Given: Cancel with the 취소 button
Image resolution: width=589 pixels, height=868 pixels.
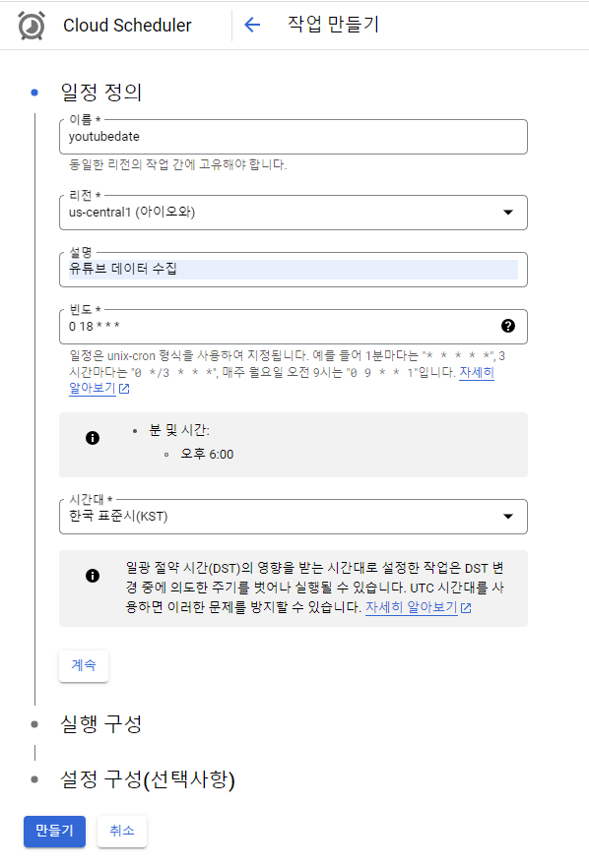Looking at the screenshot, I should coord(122,831).
